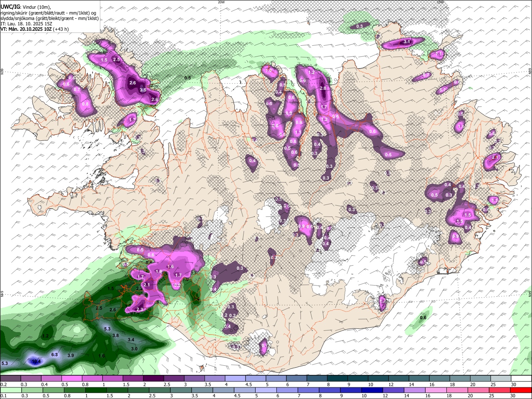Viewport: 532px width, 399px height.
Task: Click the palest green swatch above the 0.1 label
Action: coord(10,390)
